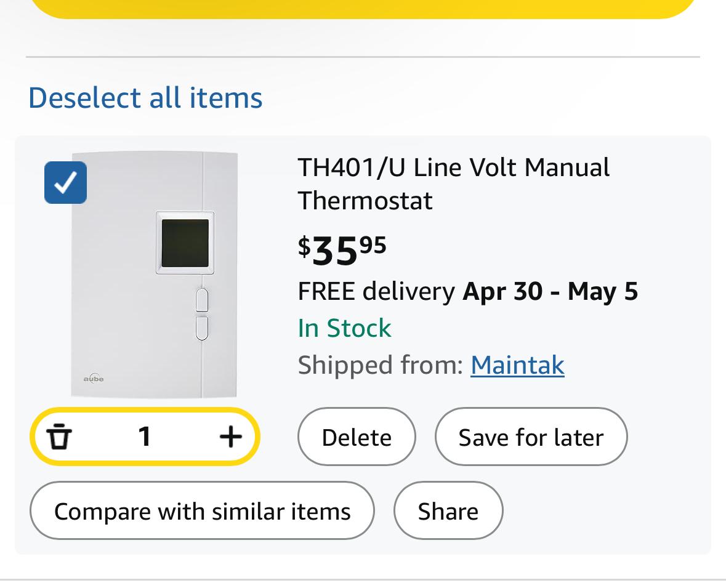Tap the FREE delivery Apr 30 - May 5 text
Screen dimensions: 726x588
pos(467,291)
